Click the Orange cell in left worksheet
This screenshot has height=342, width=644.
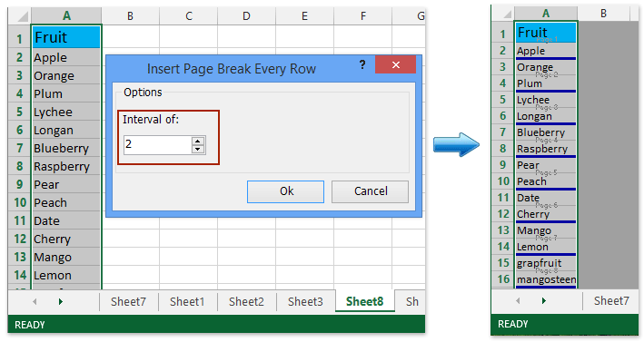pos(66,75)
